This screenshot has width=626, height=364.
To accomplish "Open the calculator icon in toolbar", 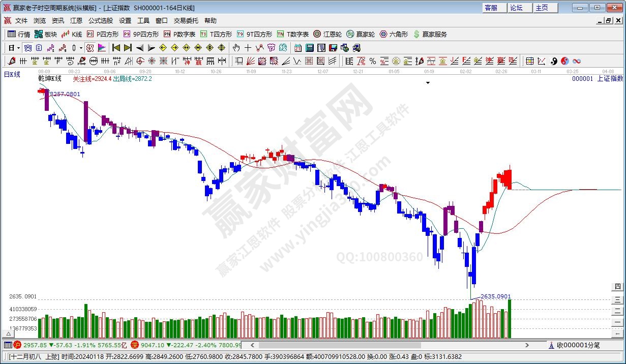I will click(x=309, y=48).
